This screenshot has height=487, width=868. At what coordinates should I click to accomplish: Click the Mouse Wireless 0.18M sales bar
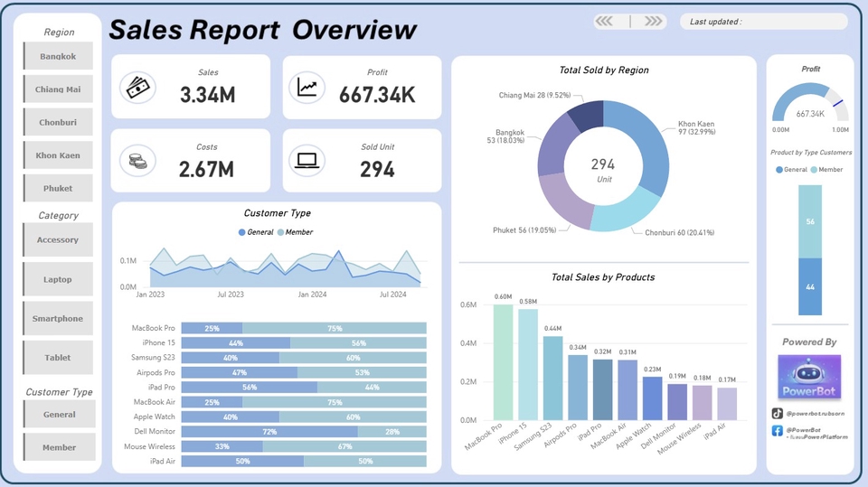tap(703, 403)
